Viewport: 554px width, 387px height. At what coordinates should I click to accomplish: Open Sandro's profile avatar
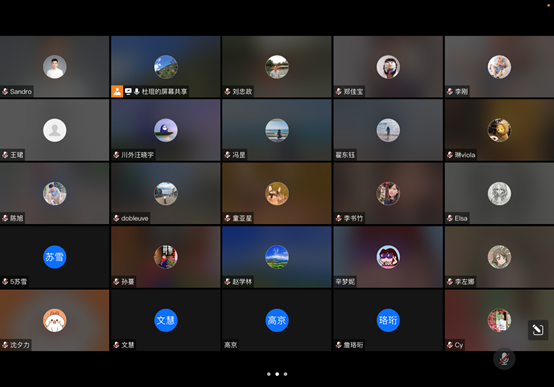coord(55,67)
